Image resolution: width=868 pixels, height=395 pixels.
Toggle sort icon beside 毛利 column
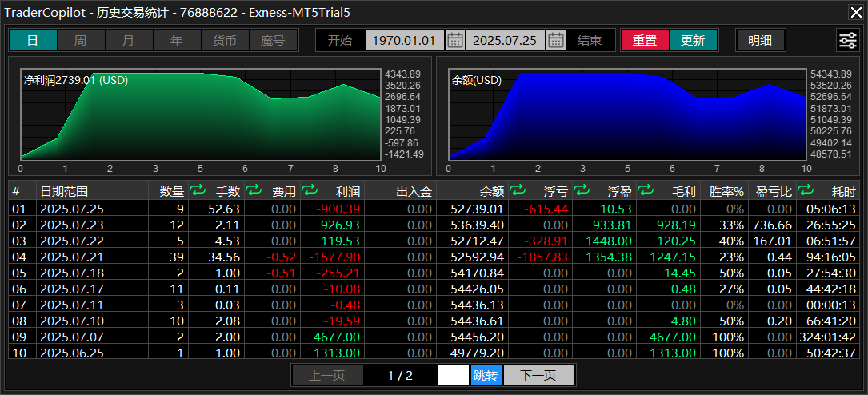point(645,191)
